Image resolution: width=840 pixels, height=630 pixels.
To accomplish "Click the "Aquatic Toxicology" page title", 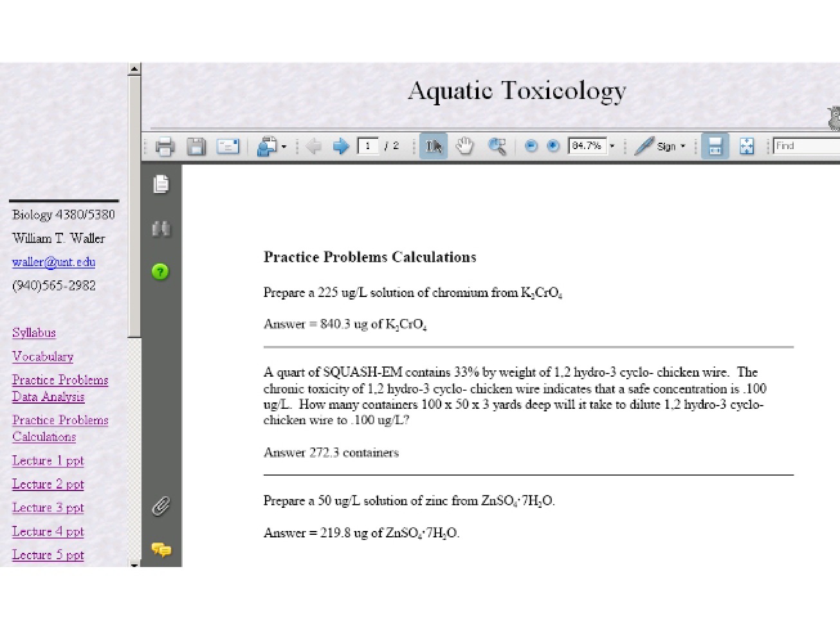I will point(517,91).
